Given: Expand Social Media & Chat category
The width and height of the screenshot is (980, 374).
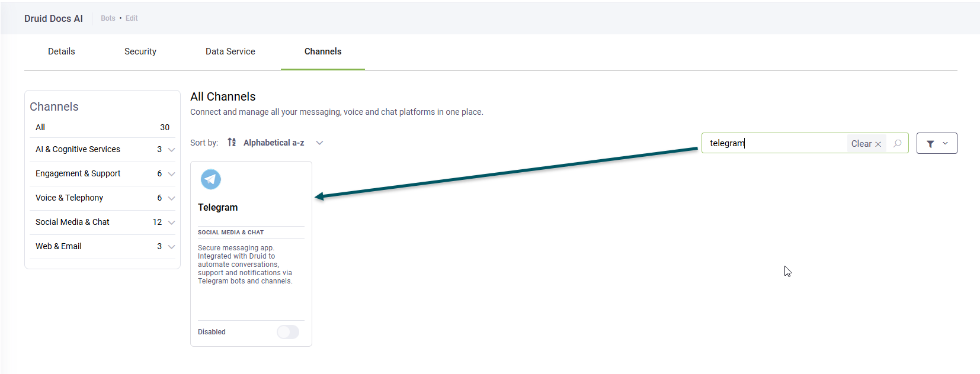Looking at the screenshot, I should coord(171,223).
